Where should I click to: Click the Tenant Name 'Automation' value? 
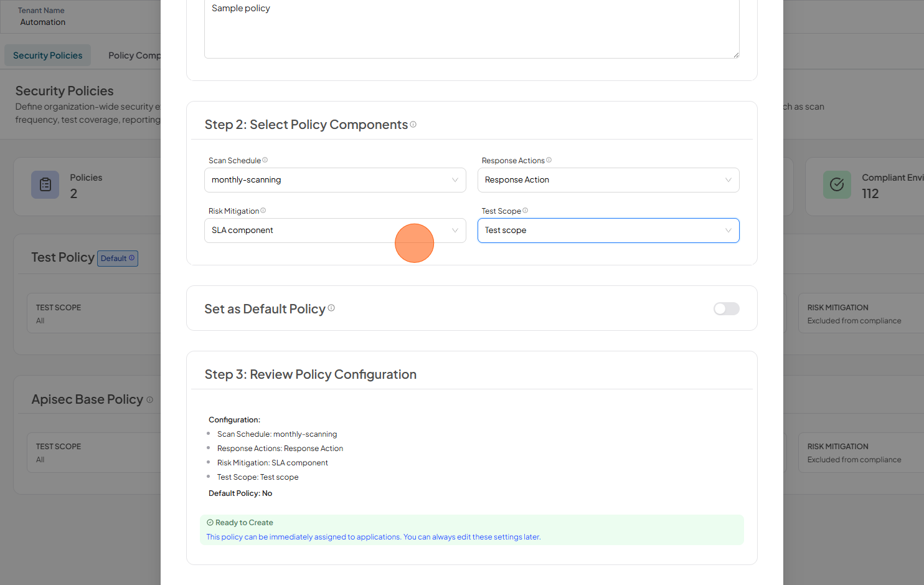pyautogui.click(x=43, y=22)
